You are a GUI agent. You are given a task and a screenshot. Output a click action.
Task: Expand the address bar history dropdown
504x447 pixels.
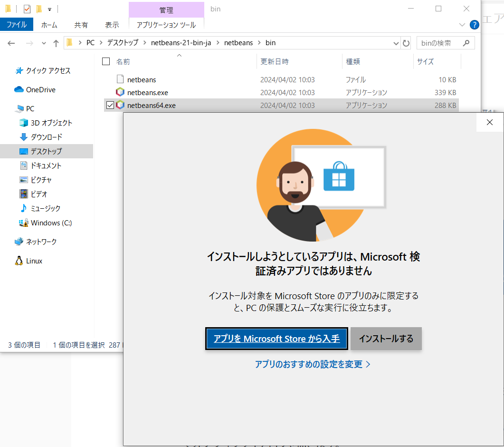point(396,43)
